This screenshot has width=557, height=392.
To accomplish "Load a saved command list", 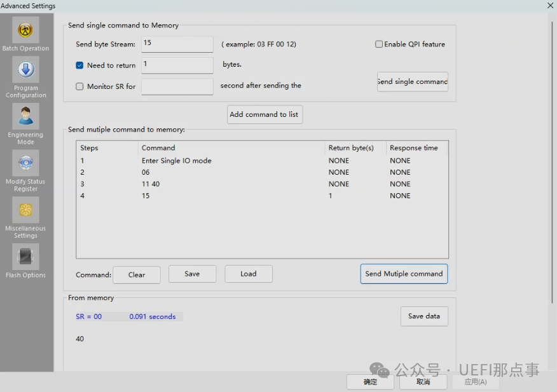I will tap(249, 274).
